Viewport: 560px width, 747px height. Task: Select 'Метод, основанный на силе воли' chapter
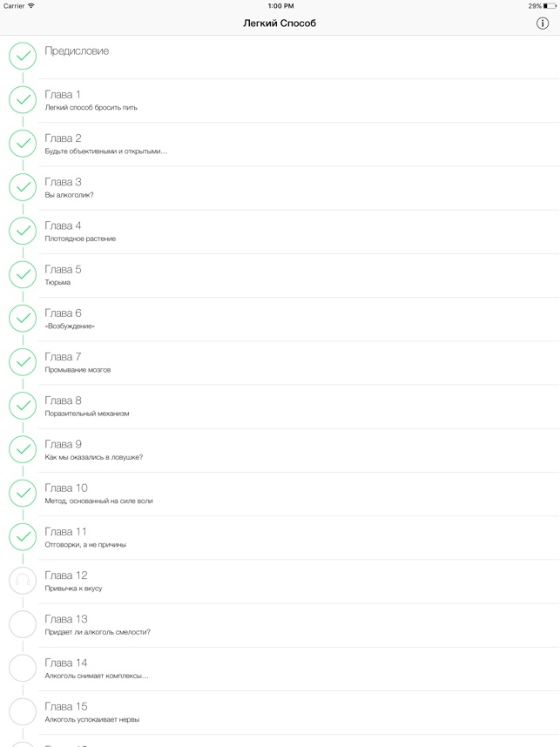[x=296, y=494]
